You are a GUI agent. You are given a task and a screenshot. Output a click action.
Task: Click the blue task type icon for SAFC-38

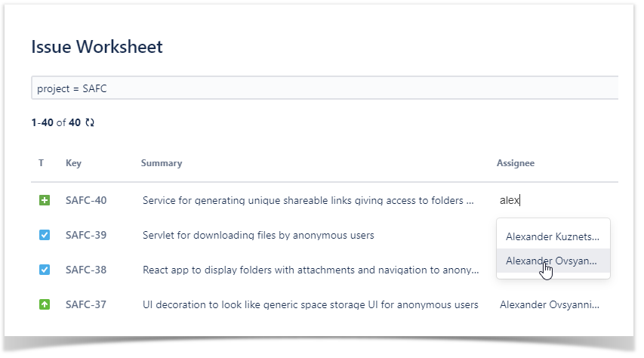45,270
